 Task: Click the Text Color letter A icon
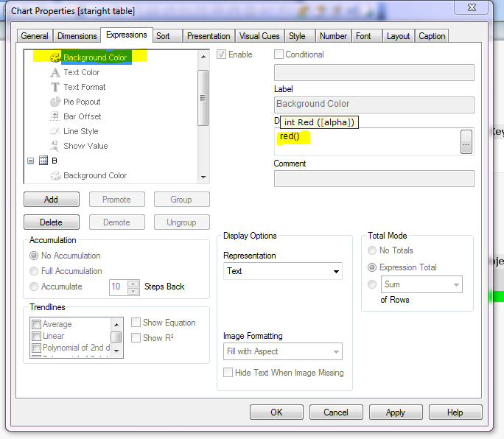(55, 72)
